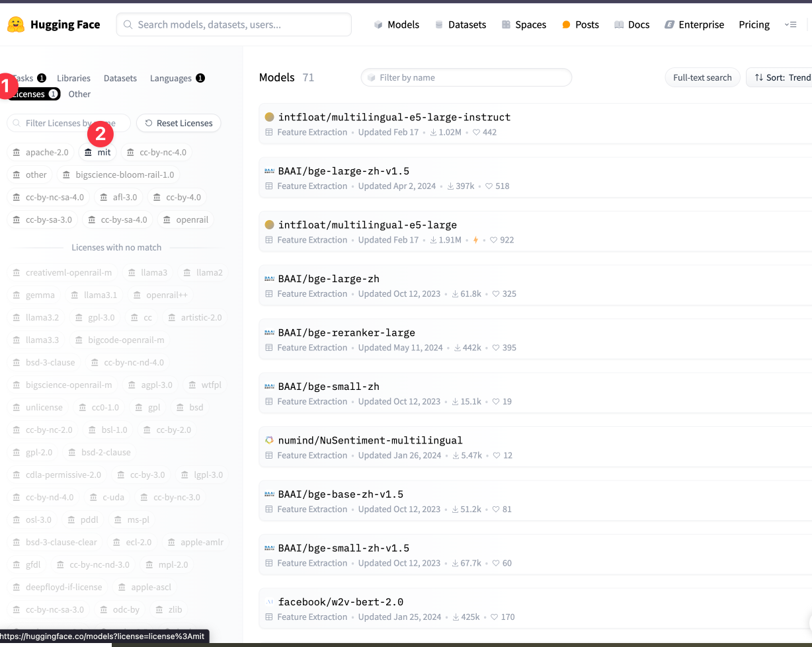
Task: Click the download icon showing 397k
Action: click(451, 186)
